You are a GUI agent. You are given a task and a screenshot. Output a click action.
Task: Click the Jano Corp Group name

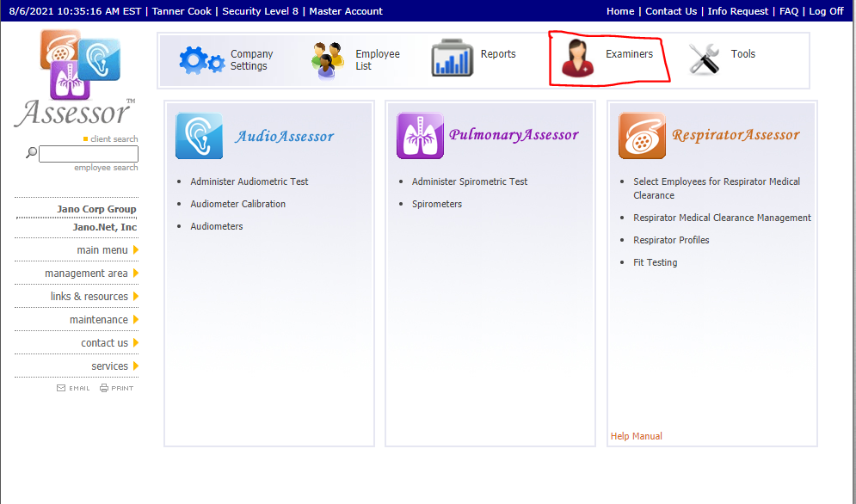96,209
